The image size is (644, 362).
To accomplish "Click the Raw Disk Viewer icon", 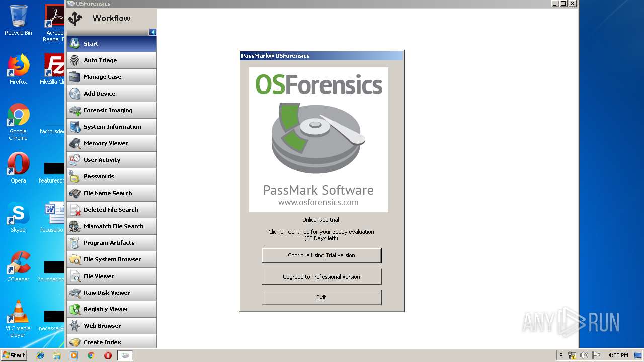I will tap(74, 293).
